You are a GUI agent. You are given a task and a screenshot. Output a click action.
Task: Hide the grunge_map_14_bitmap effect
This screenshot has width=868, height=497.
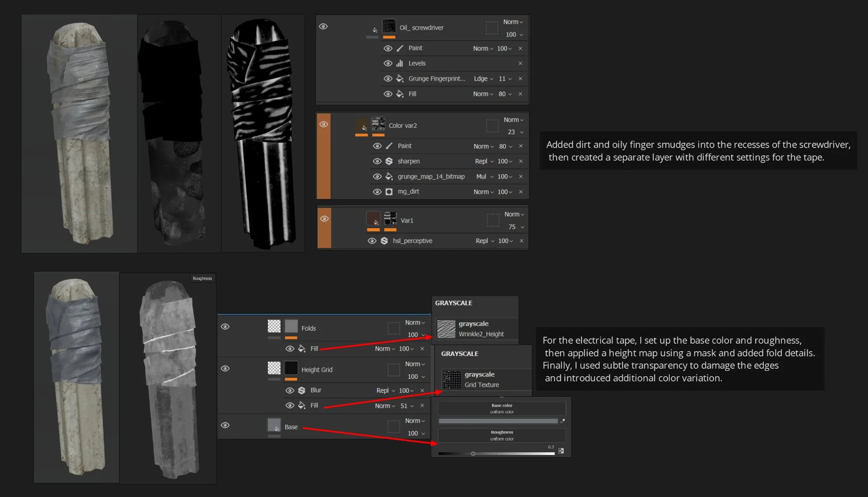[x=377, y=176]
